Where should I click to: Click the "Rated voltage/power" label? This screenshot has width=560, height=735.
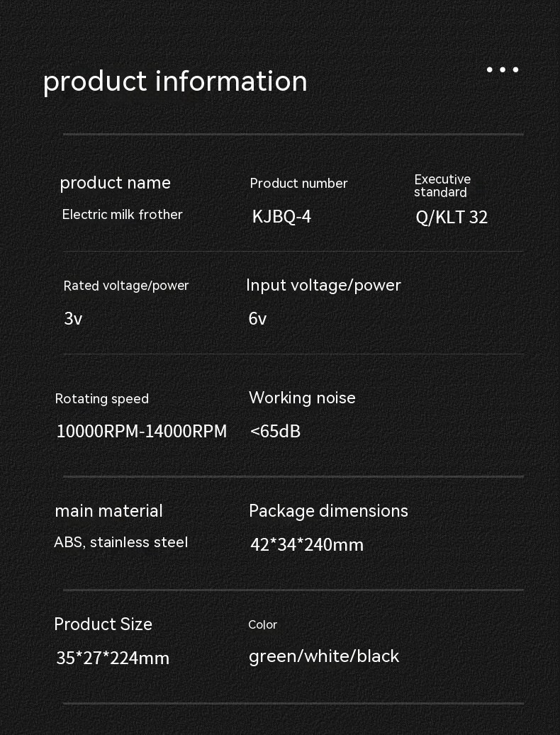[126, 286]
